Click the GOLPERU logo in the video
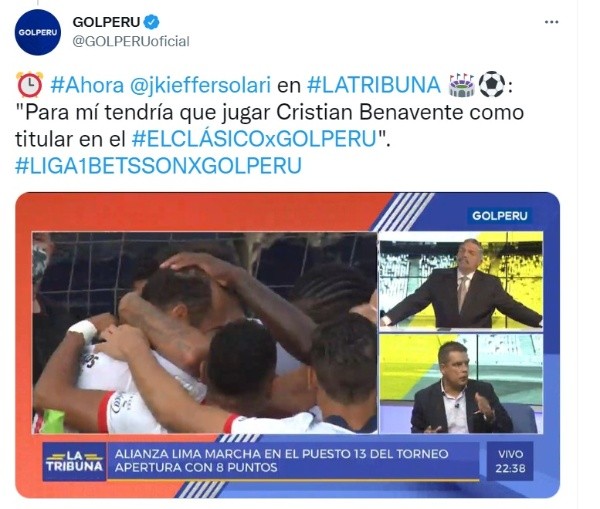The image size is (600, 509). (x=500, y=216)
